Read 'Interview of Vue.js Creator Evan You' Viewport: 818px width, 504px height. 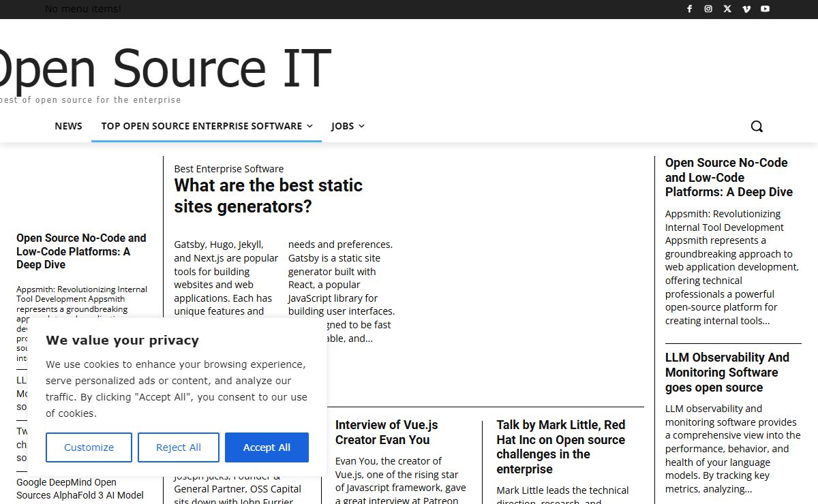click(x=387, y=432)
